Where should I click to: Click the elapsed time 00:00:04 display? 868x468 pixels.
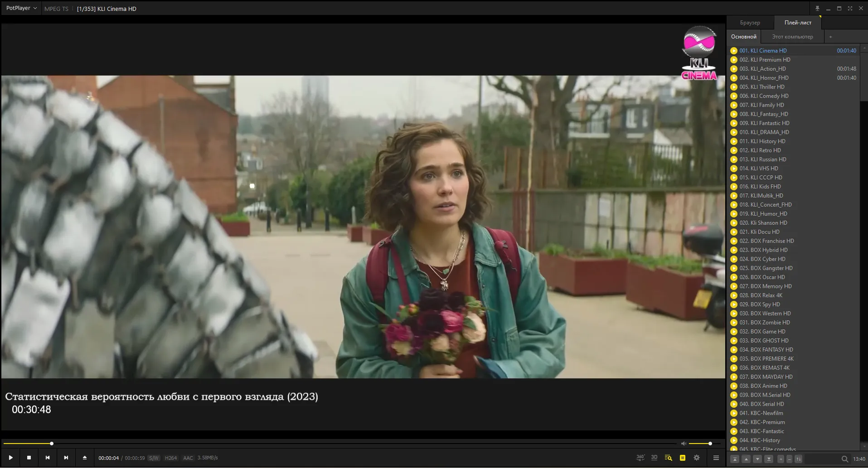coord(109,458)
